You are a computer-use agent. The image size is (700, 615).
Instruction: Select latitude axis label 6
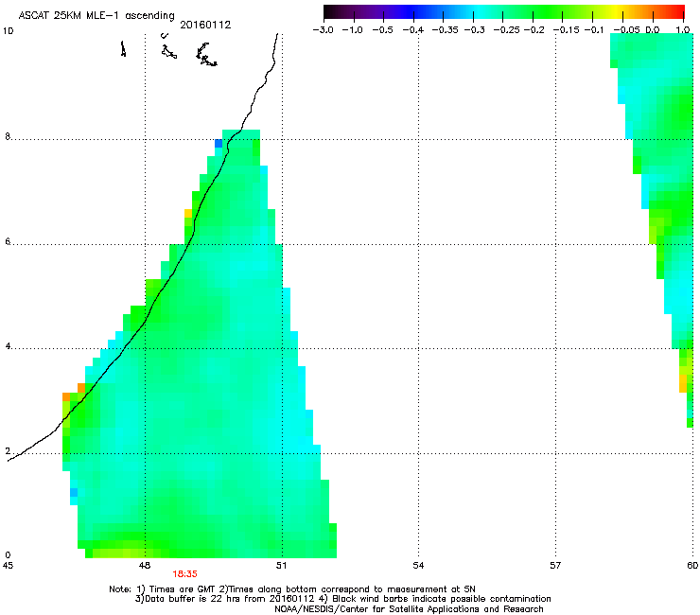point(8,241)
